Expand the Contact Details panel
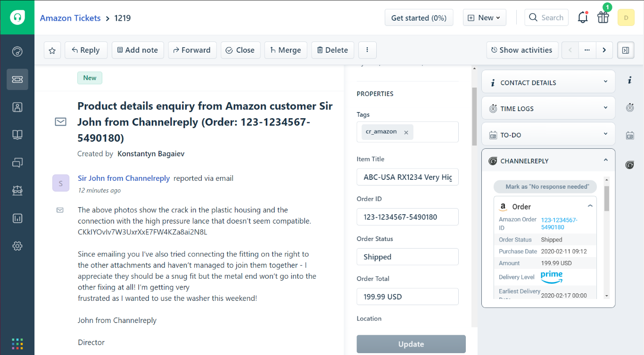The width and height of the screenshot is (644, 355). tap(548, 82)
